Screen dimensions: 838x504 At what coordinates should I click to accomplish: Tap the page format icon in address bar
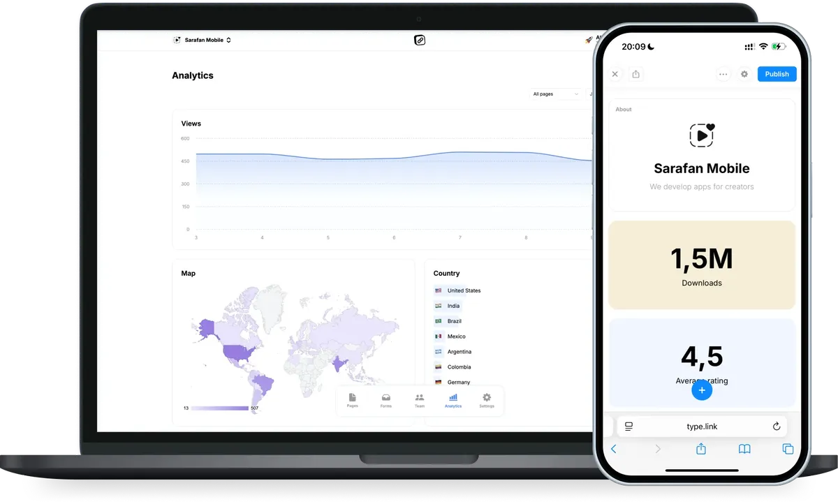628,427
